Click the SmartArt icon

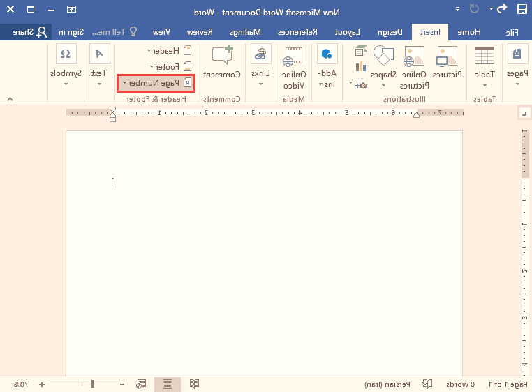361,51
